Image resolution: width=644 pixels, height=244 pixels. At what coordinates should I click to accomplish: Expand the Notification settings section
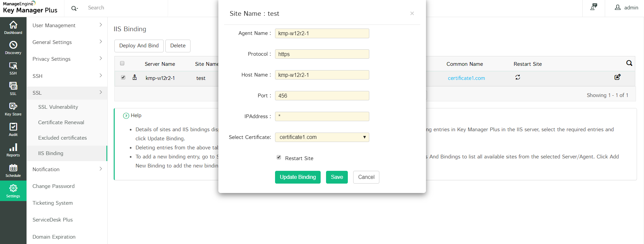click(67, 169)
